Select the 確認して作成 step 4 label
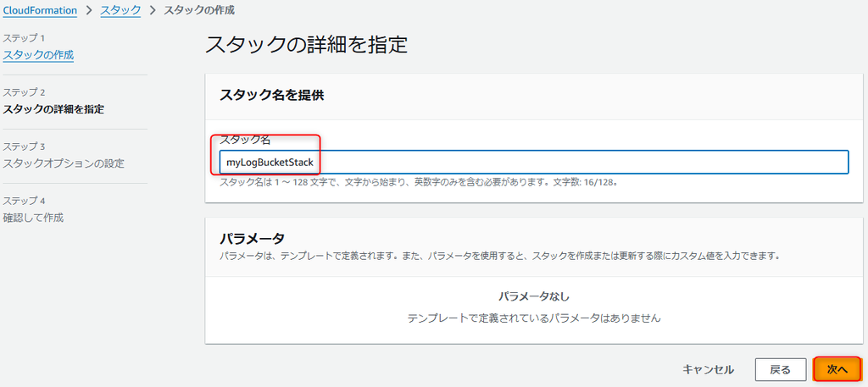The image size is (868, 387). coord(33,218)
